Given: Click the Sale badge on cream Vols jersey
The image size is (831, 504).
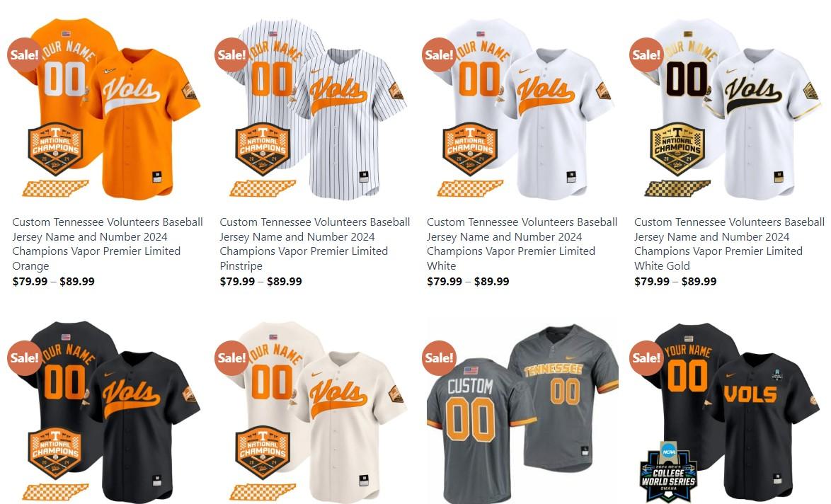Looking at the screenshot, I should click(231, 357).
